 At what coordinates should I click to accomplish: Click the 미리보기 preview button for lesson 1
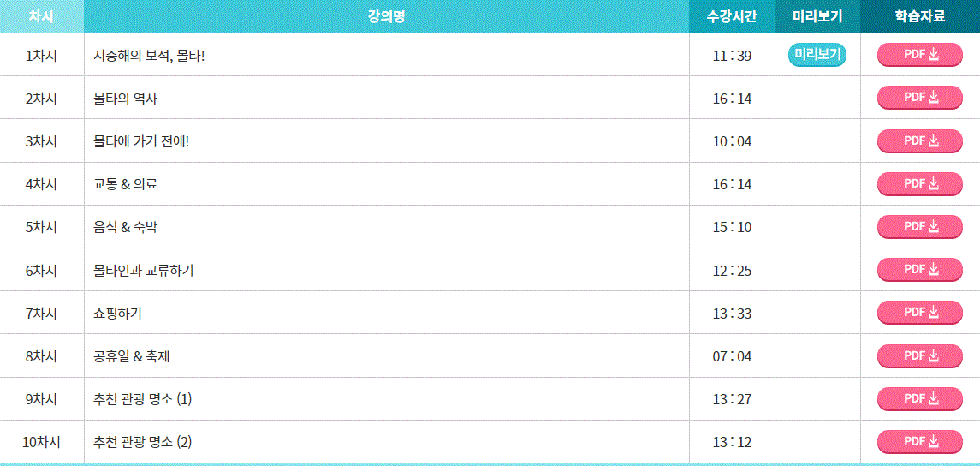817,55
